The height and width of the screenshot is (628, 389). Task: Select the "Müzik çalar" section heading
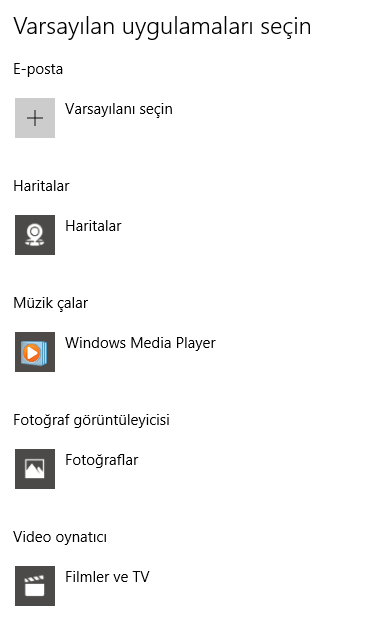(x=50, y=303)
